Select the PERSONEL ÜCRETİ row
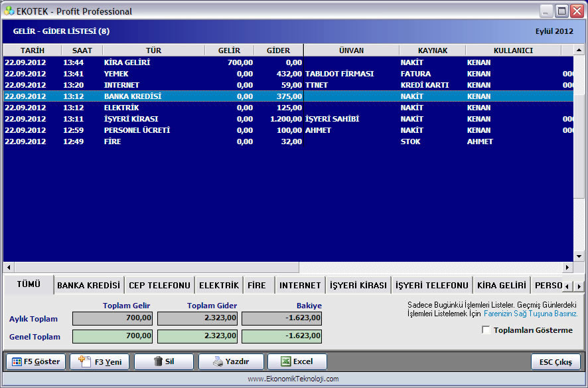The height and width of the screenshot is (388, 588). click(x=288, y=130)
